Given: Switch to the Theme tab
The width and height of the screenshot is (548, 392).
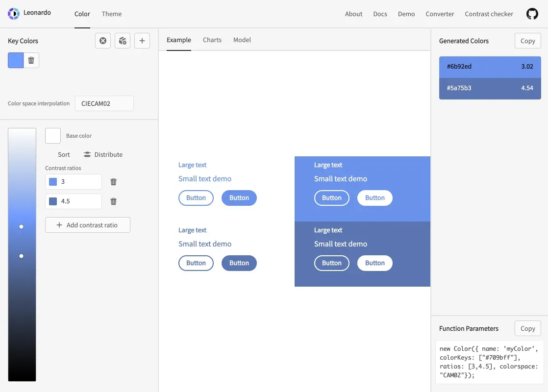Looking at the screenshot, I should click(x=112, y=14).
